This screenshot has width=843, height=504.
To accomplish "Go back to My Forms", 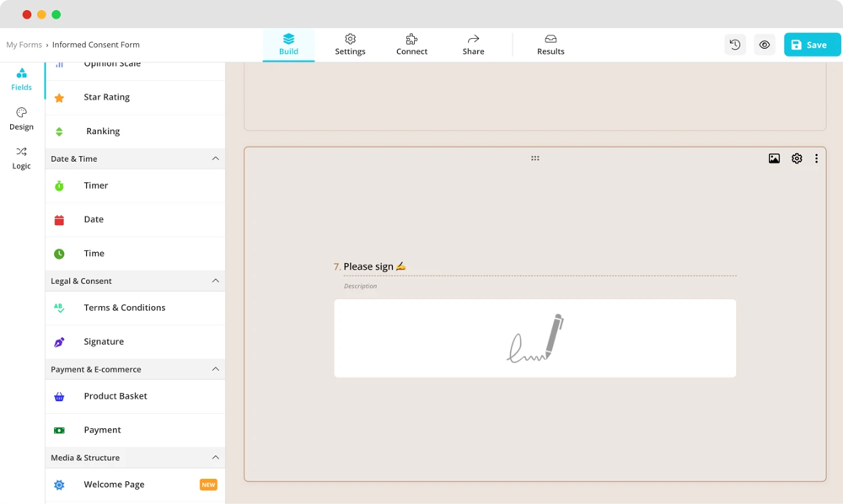I will pyautogui.click(x=24, y=45).
